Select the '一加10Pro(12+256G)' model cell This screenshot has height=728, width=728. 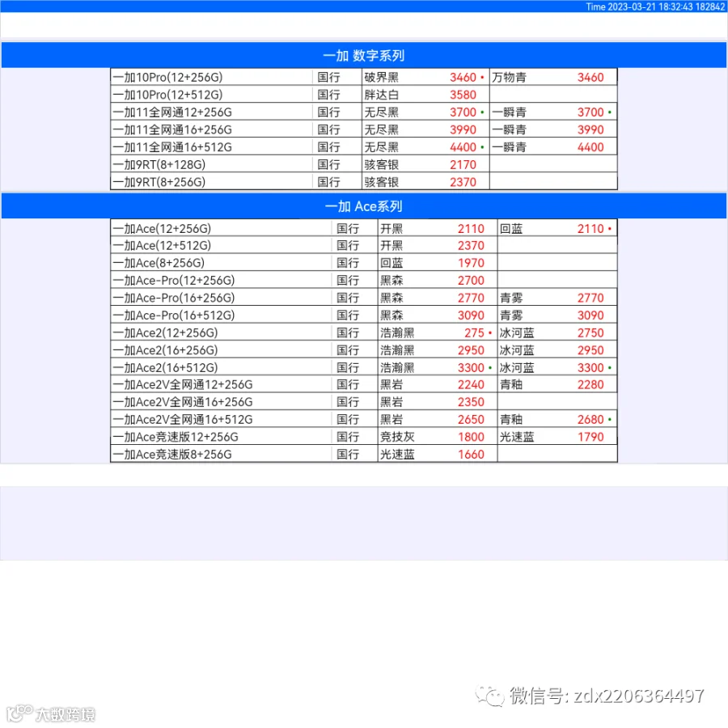(x=212, y=77)
